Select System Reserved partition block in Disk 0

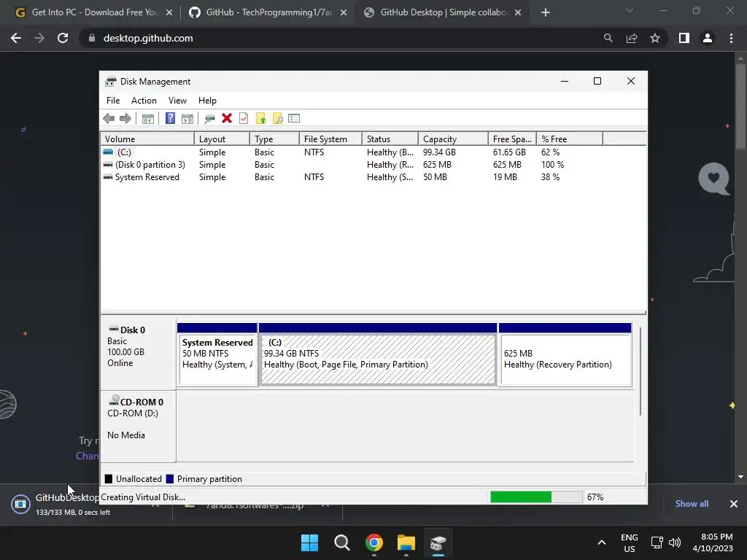click(x=217, y=355)
